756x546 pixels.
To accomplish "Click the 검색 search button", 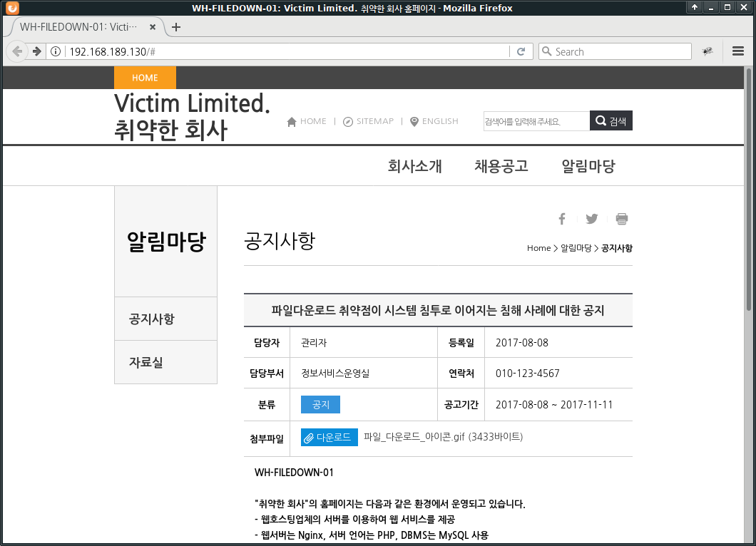I will pos(611,120).
